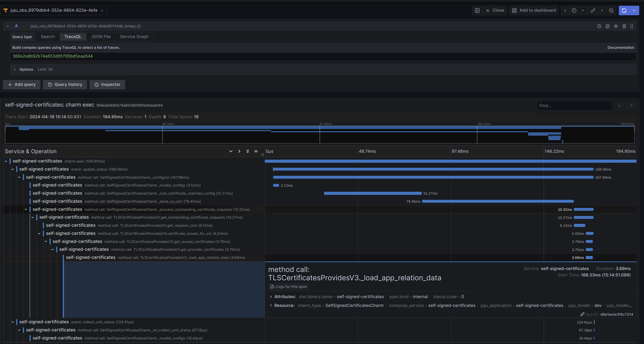
Task: Collapse query A row chevron
Action: tap(8, 26)
